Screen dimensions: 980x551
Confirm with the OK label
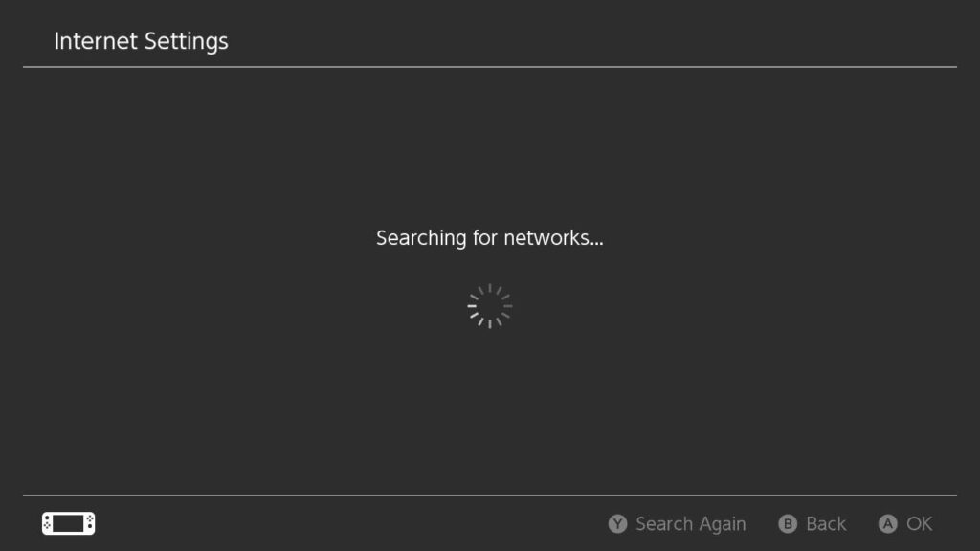tap(920, 523)
